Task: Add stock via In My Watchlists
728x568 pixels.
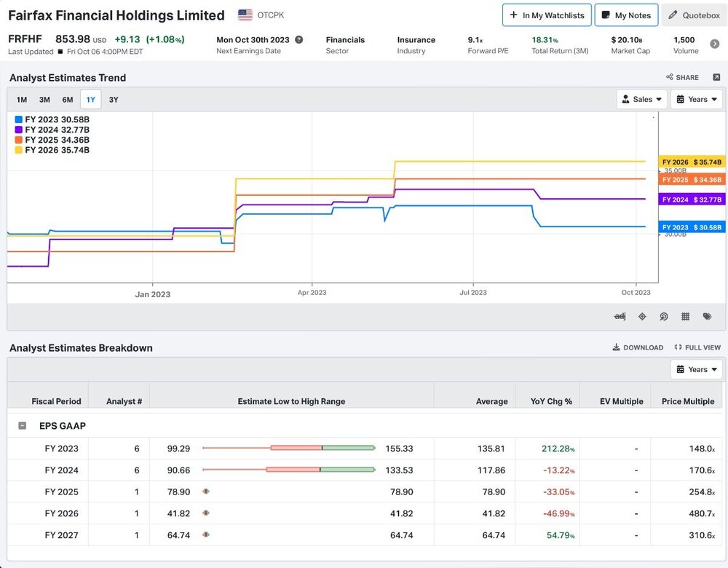Action: tap(547, 15)
